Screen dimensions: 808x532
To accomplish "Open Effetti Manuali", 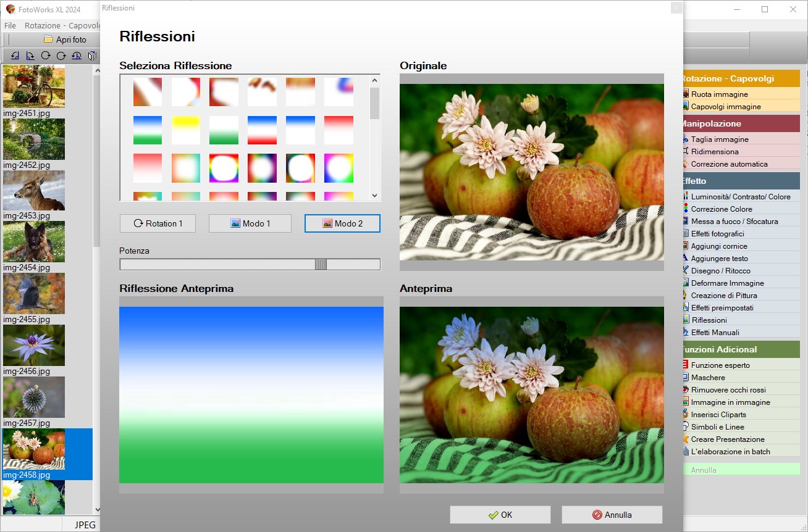I will pyautogui.click(x=740, y=332).
